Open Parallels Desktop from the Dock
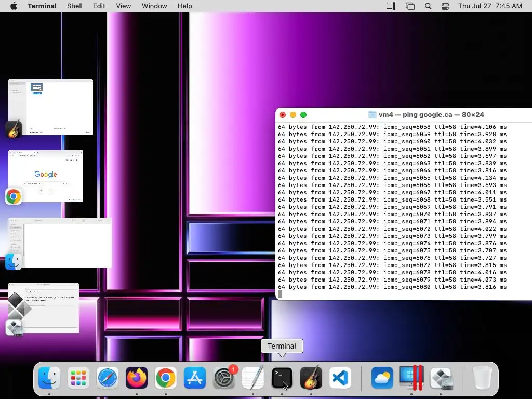532x399 pixels. 411,378
